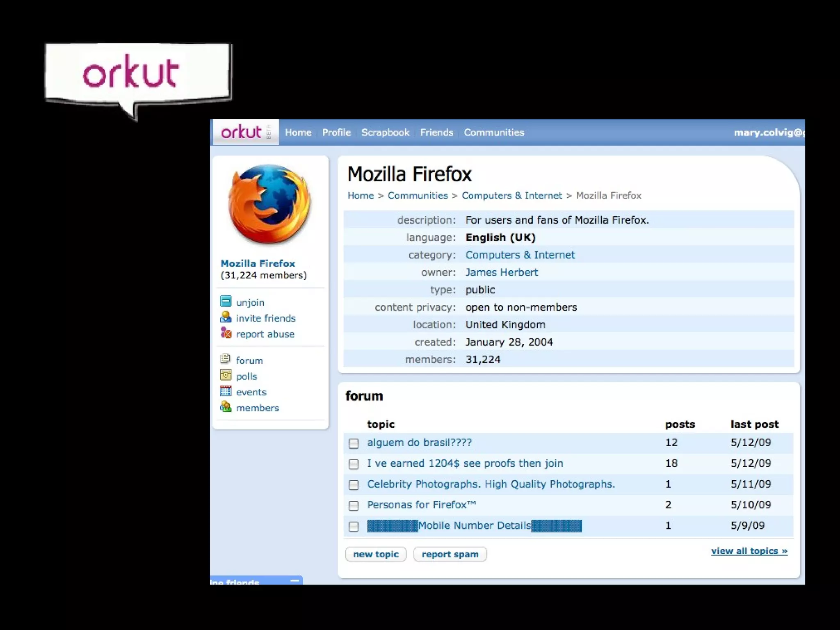The image size is (840, 630).
Task: Click the Mozilla Firefox community logo thumbnail
Action: click(x=269, y=204)
